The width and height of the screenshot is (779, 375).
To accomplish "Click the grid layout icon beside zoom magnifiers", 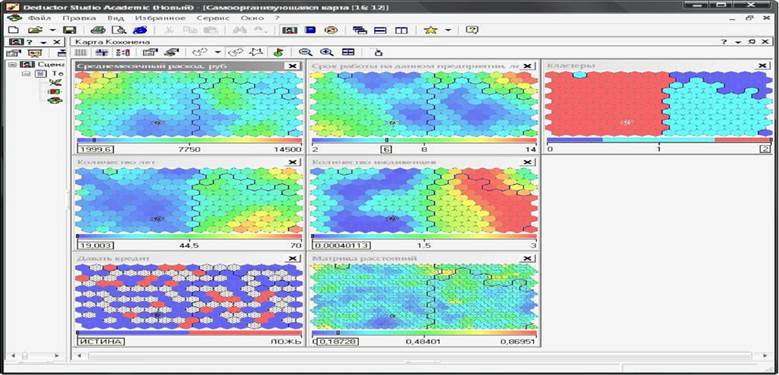I will pos(348,52).
